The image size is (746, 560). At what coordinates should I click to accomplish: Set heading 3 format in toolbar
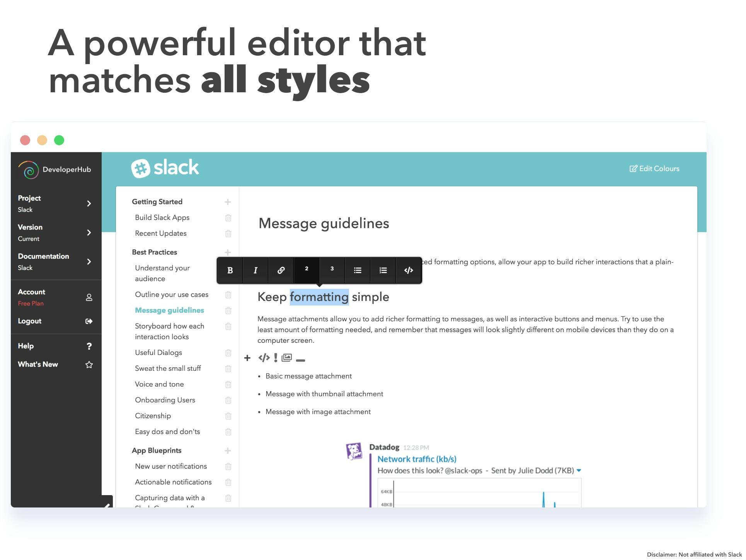(x=332, y=270)
